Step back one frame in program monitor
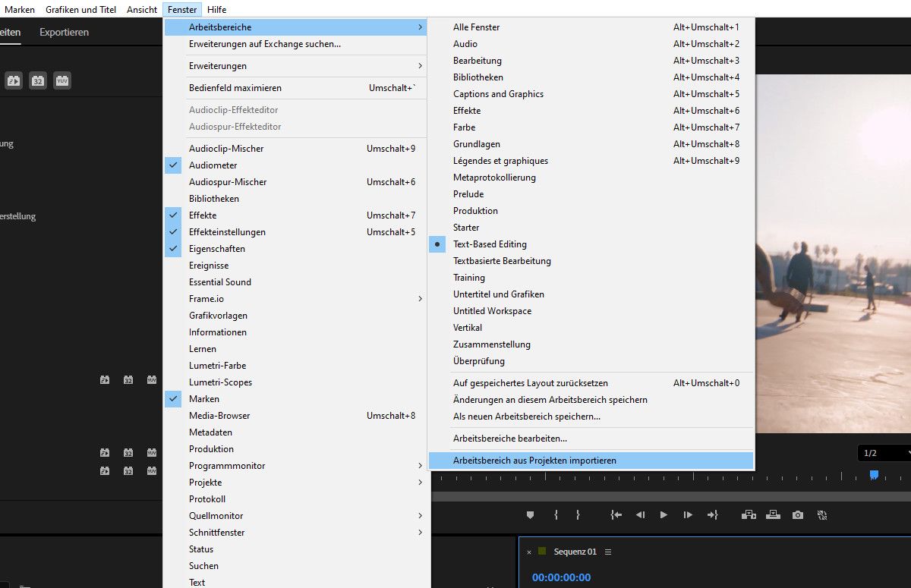The height and width of the screenshot is (588, 911). click(x=640, y=514)
